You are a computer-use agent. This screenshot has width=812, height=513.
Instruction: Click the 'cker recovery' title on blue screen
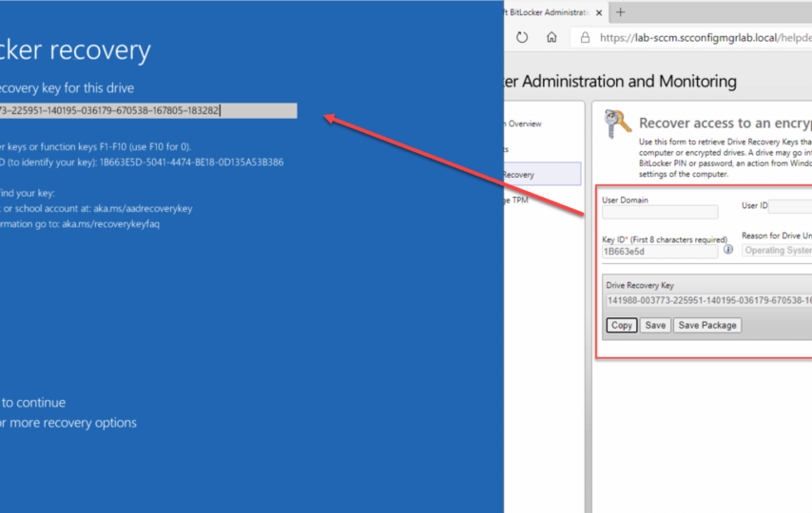[x=76, y=50]
